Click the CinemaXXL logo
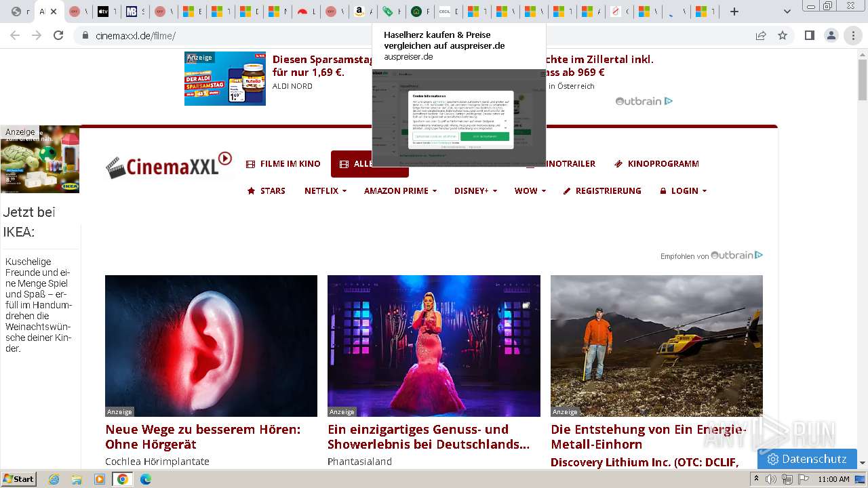The height and width of the screenshot is (488, 868). (x=169, y=165)
